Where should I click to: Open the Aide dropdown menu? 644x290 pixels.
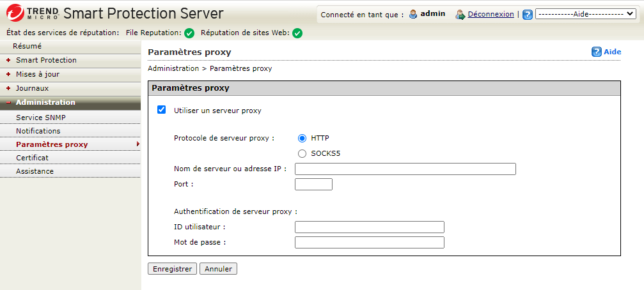tap(585, 14)
